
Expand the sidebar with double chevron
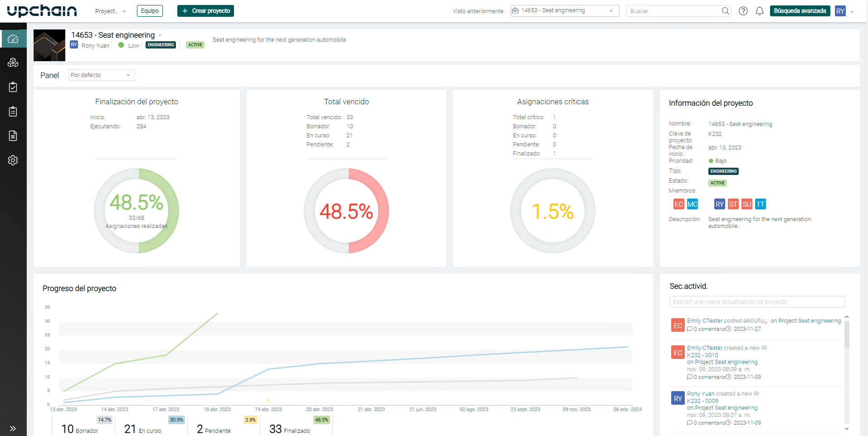[13, 428]
